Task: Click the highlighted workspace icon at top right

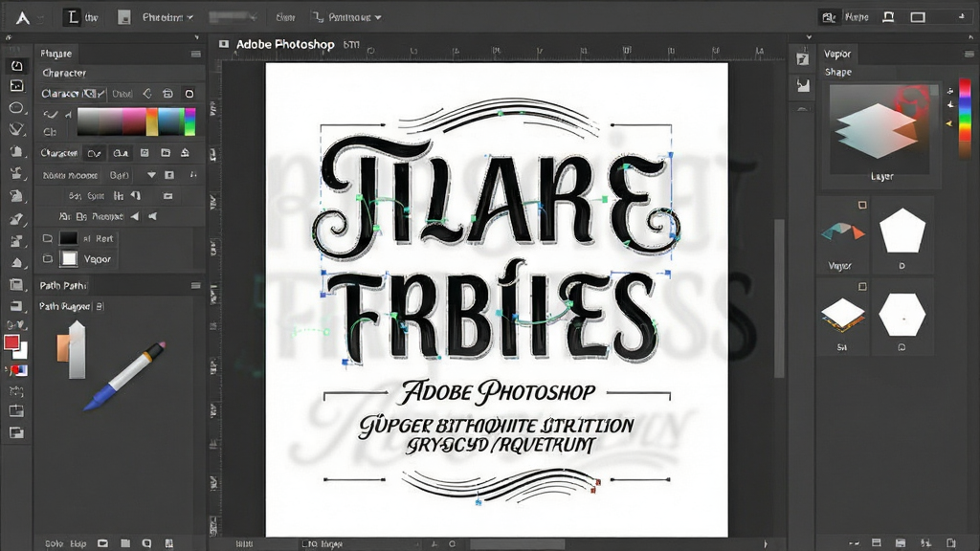Action: (x=829, y=17)
